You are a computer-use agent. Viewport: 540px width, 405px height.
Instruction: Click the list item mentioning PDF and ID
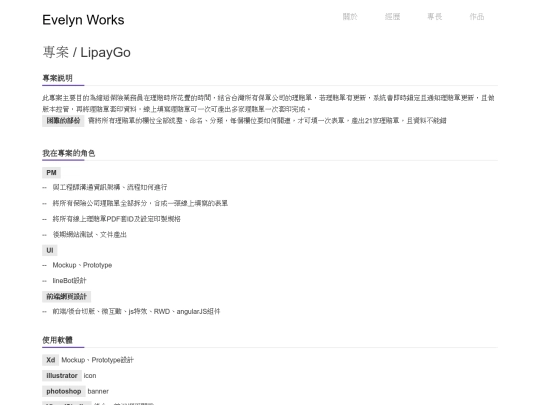116,219
